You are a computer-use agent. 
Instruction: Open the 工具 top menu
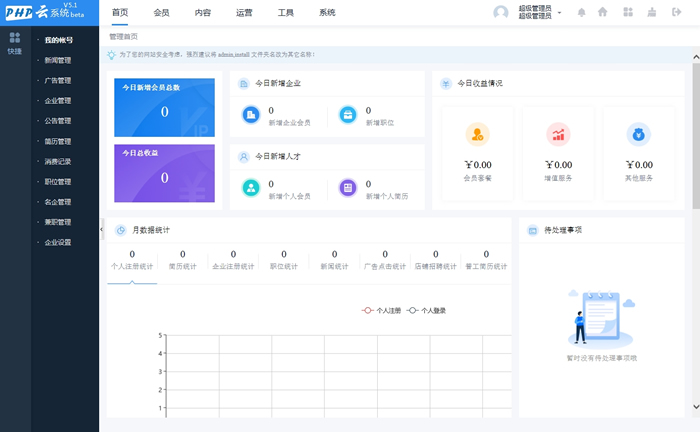tap(286, 12)
